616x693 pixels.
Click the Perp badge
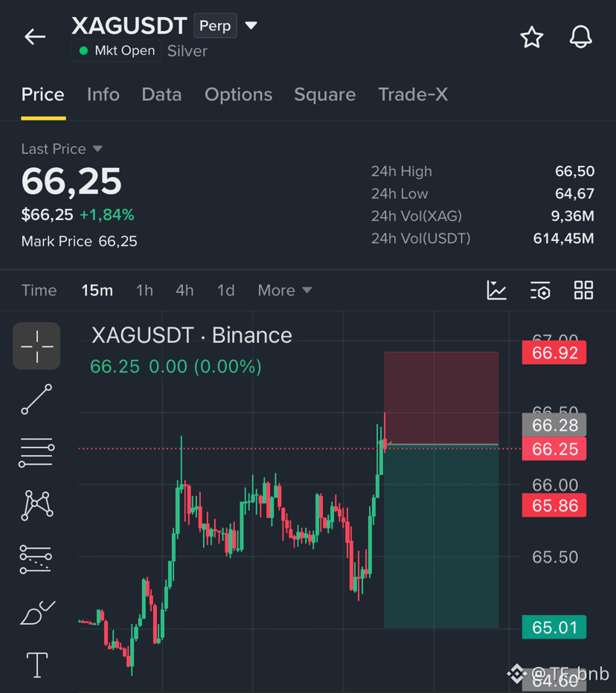pyautogui.click(x=215, y=25)
